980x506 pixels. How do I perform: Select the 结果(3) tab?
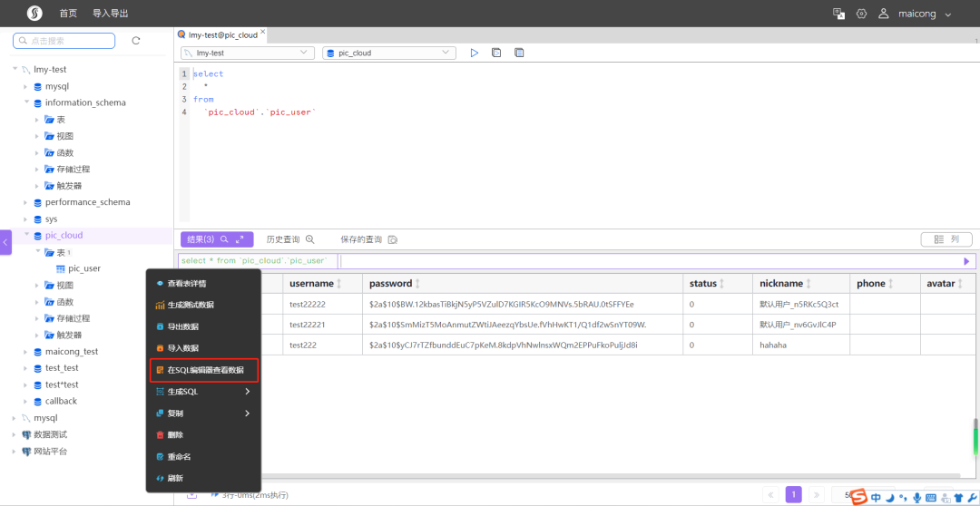(217, 239)
